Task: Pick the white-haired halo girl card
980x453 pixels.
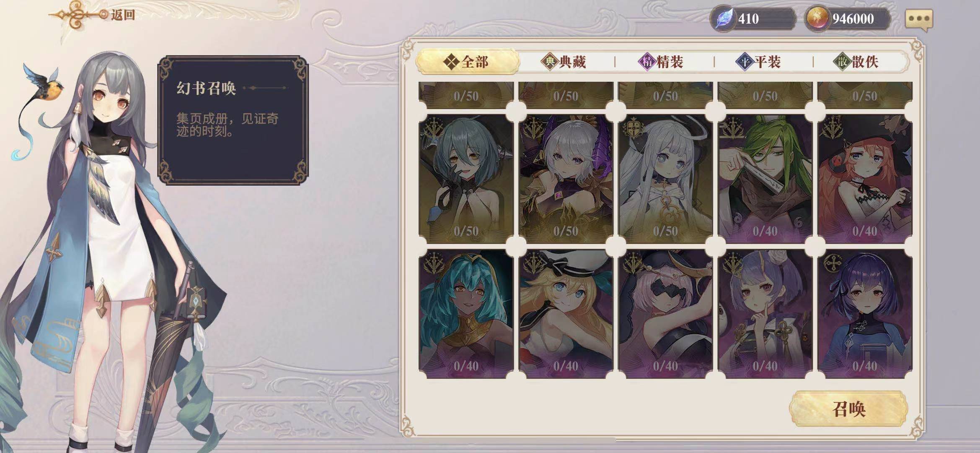Action: (x=665, y=179)
